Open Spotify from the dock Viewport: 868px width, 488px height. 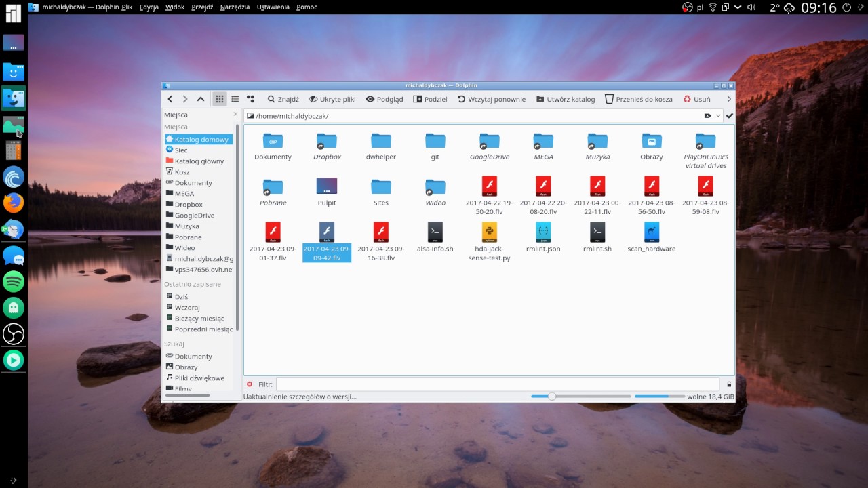coord(14,281)
